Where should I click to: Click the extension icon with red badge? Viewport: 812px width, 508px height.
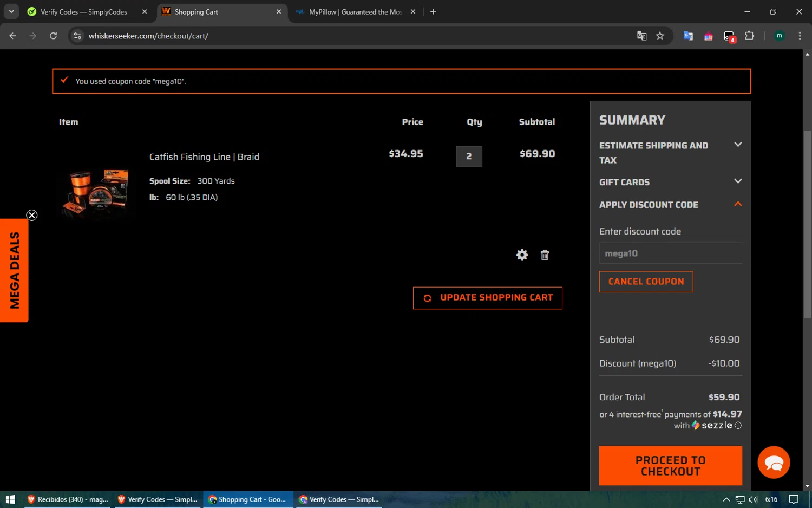tap(729, 36)
